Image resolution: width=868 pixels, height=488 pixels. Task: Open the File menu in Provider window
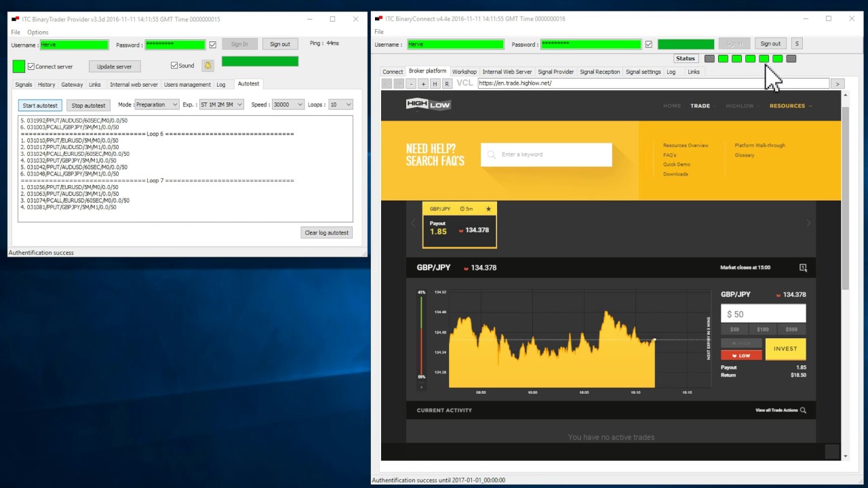pos(16,32)
